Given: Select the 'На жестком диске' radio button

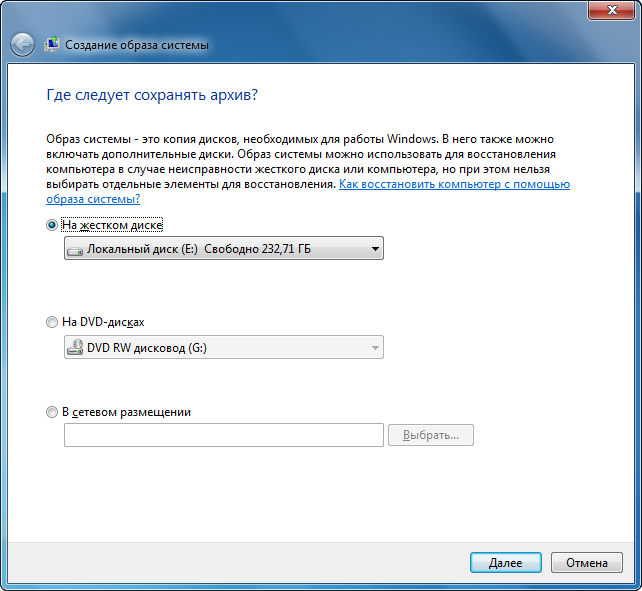Looking at the screenshot, I should [x=52, y=225].
